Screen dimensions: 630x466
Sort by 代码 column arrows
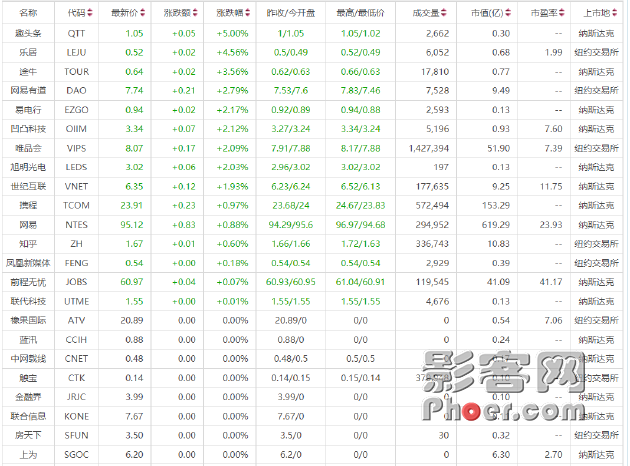(90, 13)
